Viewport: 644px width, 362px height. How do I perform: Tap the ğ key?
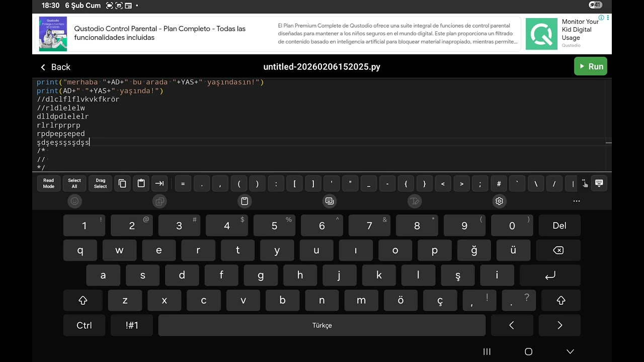click(474, 250)
